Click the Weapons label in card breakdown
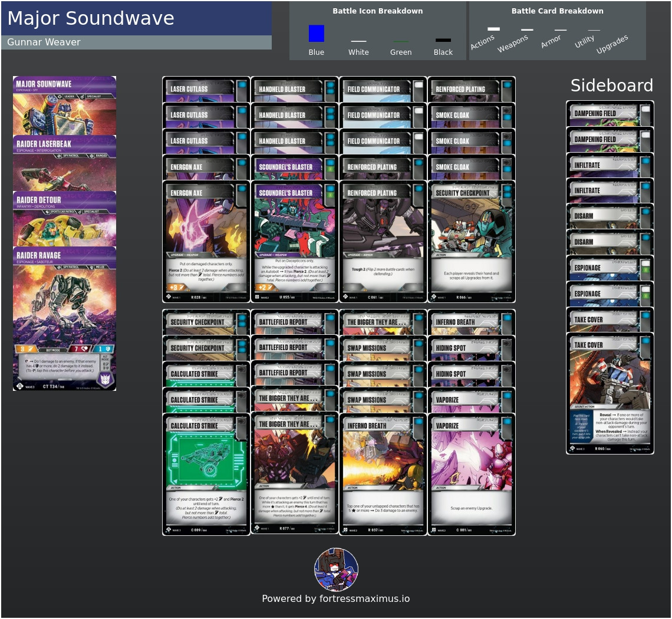 (x=513, y=44)
